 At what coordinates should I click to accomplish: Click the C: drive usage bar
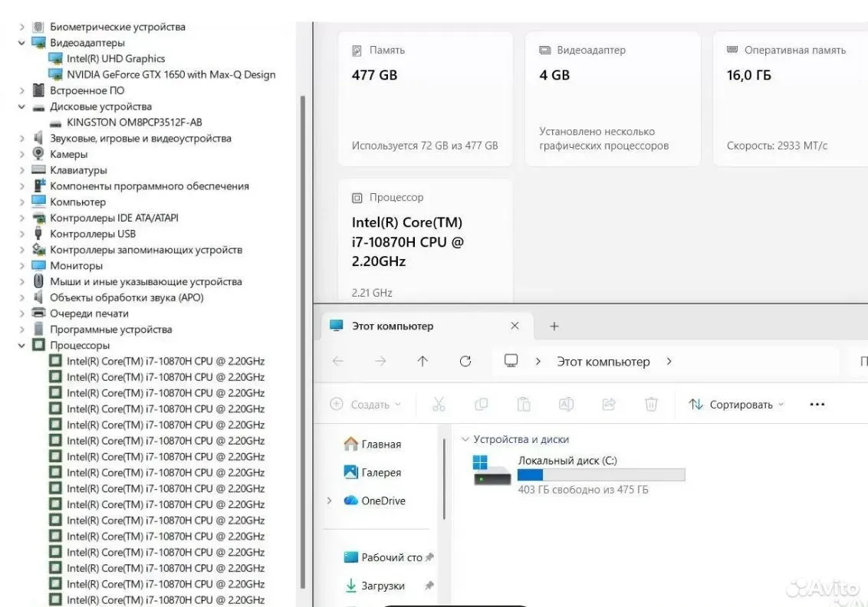pyautogui.click(x=601, y=474)
